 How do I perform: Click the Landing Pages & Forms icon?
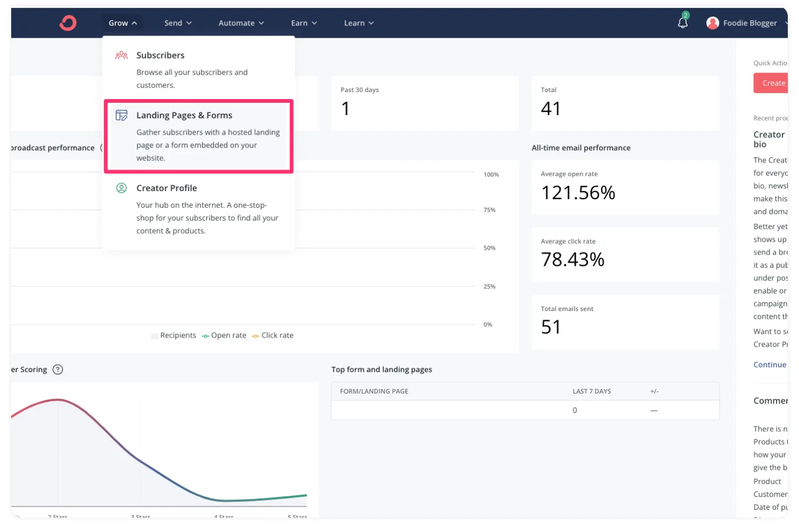(x=121, y=115)
